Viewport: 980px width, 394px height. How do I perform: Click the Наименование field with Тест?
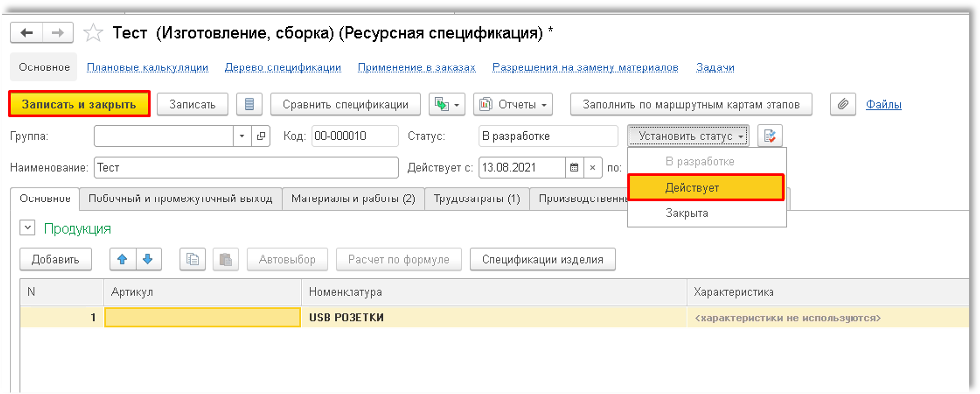(x=246, y=168)
